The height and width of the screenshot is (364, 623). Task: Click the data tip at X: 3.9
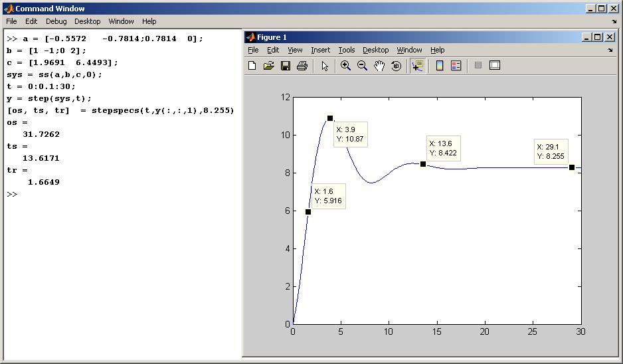click(x=350, y=134)
